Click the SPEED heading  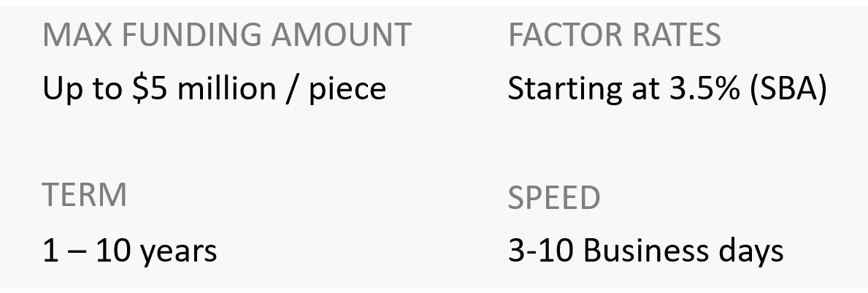(x=554, y=197)
